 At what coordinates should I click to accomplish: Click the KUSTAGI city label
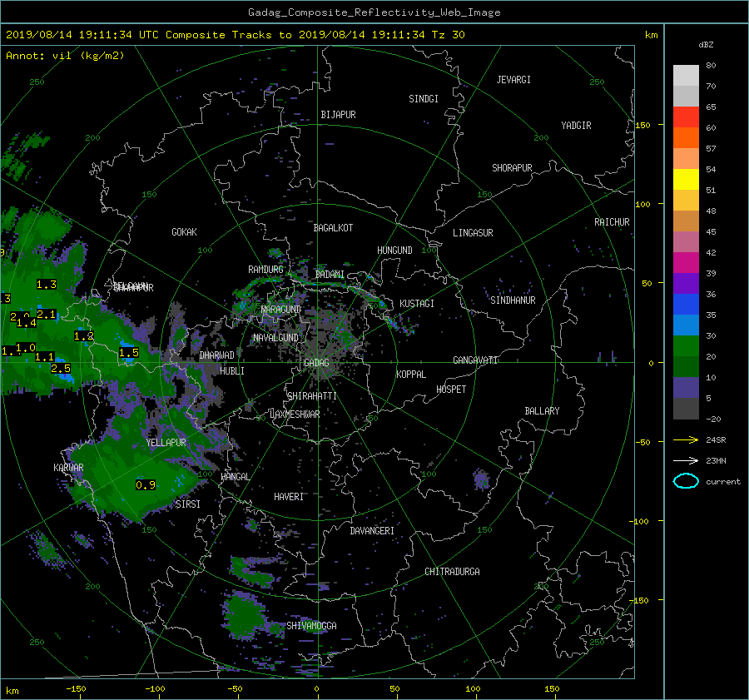point(417,304)
